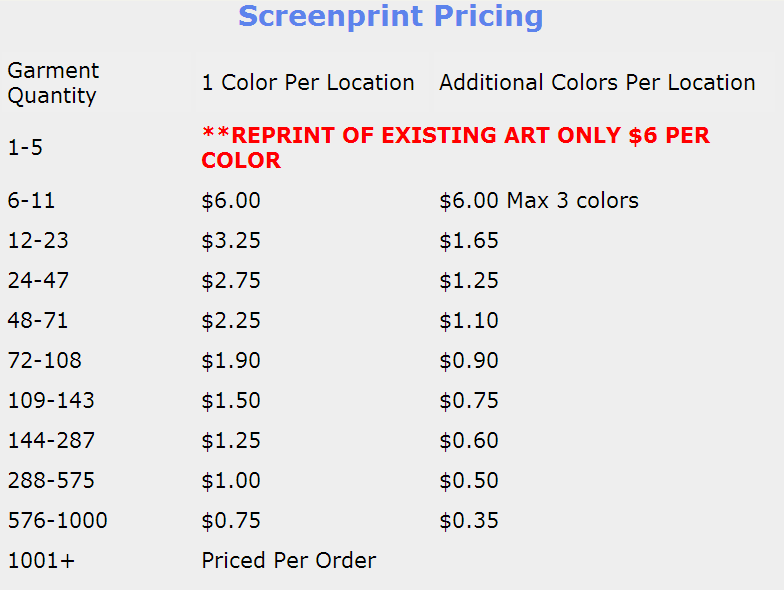Click the $1.65 additional color price
The image size is (784, 590).
point(468,241)
